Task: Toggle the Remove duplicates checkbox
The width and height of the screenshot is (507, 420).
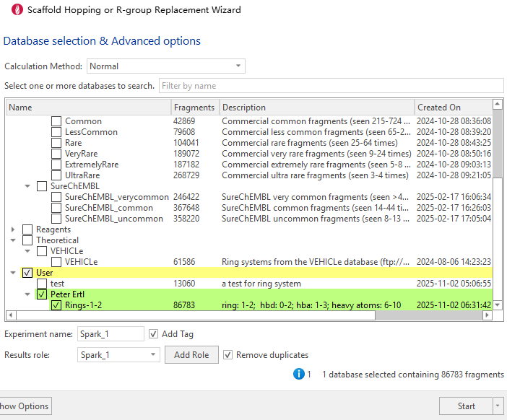Action: coord(228,355)
